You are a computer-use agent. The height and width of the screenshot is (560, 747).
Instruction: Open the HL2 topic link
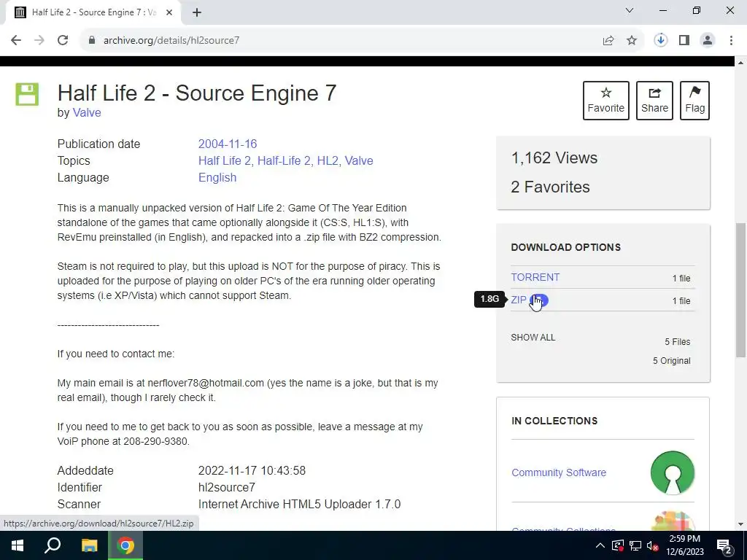tap(329, 161)
